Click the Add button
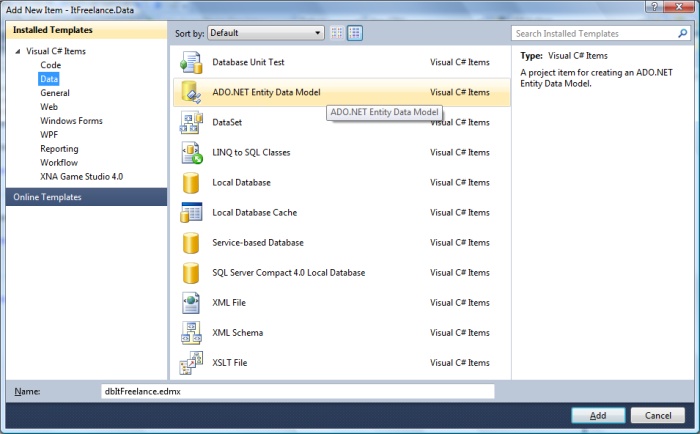 (x=598, y=416)
